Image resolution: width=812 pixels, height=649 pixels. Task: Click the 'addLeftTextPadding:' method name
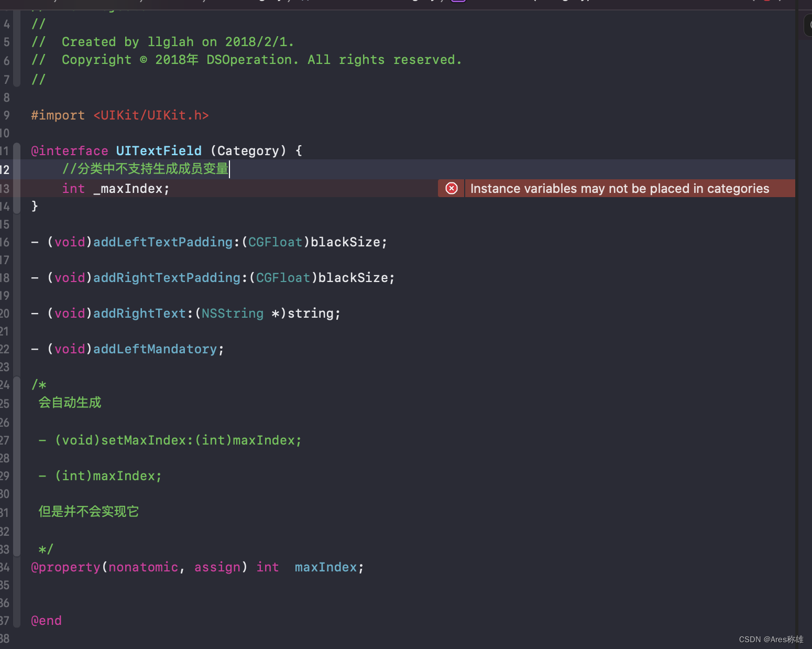[167, 242]
